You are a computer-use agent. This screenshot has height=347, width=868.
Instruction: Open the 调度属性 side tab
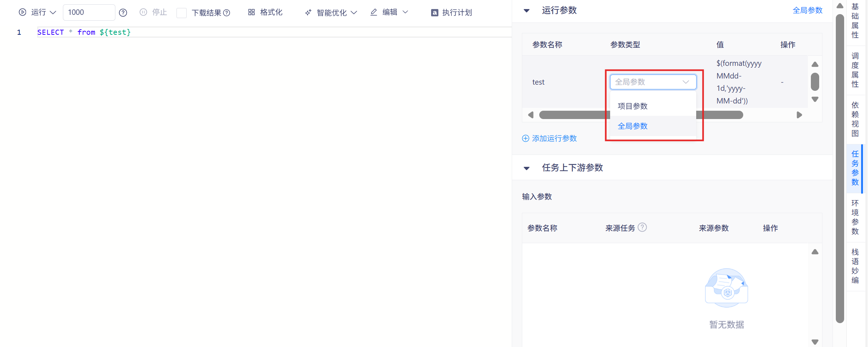click(855, 70)
